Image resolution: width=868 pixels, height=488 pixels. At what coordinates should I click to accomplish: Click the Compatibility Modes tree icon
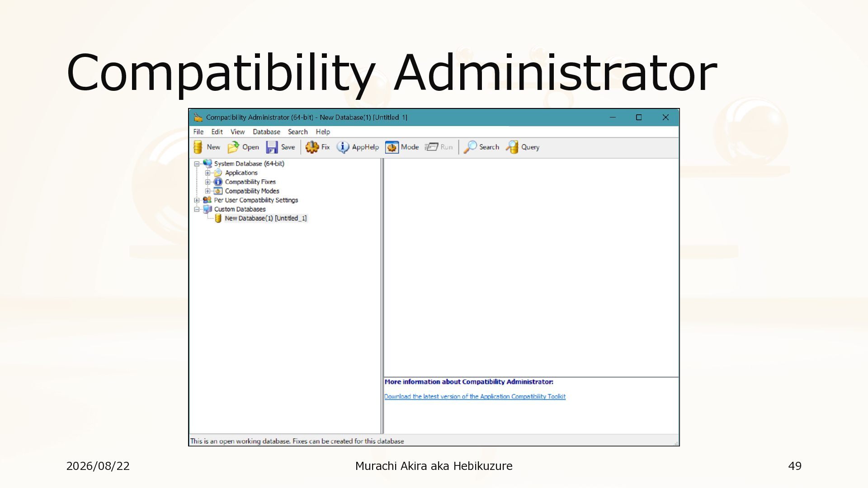[x=218, y=191]
